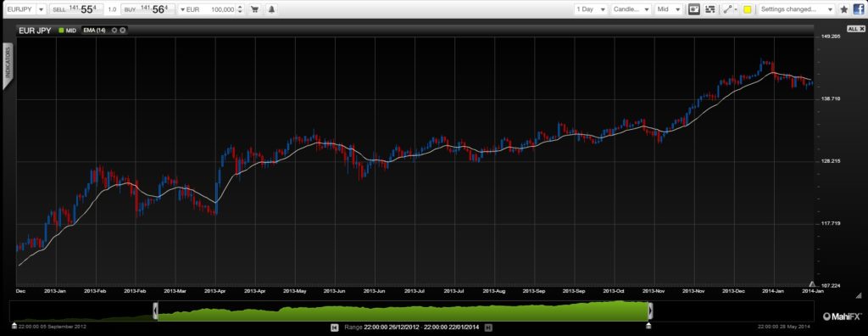Click the ALL X remove button
This screenshot has height=336, width=868.
pos(855,29)
